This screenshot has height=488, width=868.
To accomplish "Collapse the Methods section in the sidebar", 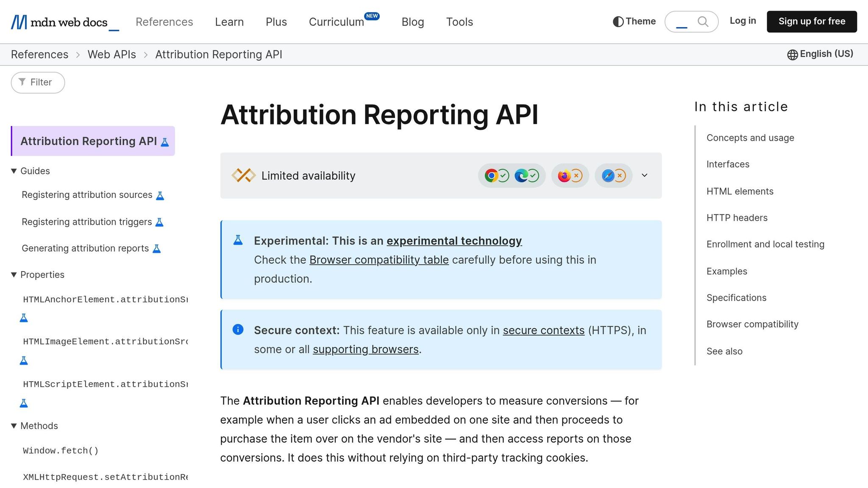I will [x=14, y=426].
